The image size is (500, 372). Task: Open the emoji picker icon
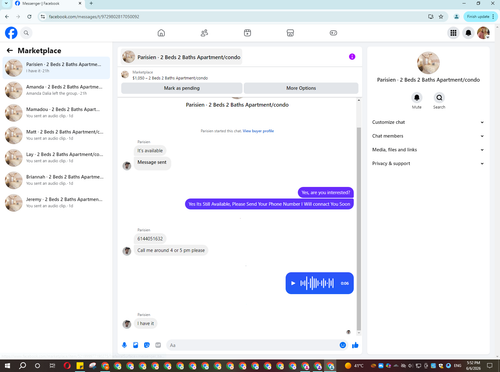343,345
